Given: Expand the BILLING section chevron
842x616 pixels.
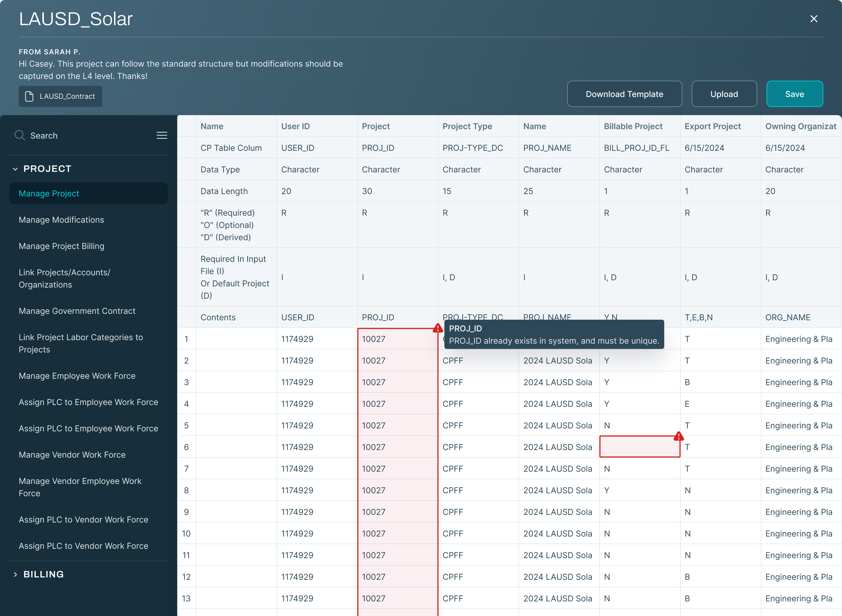Looking at the screenshot, I should click(x=15, y=574).
